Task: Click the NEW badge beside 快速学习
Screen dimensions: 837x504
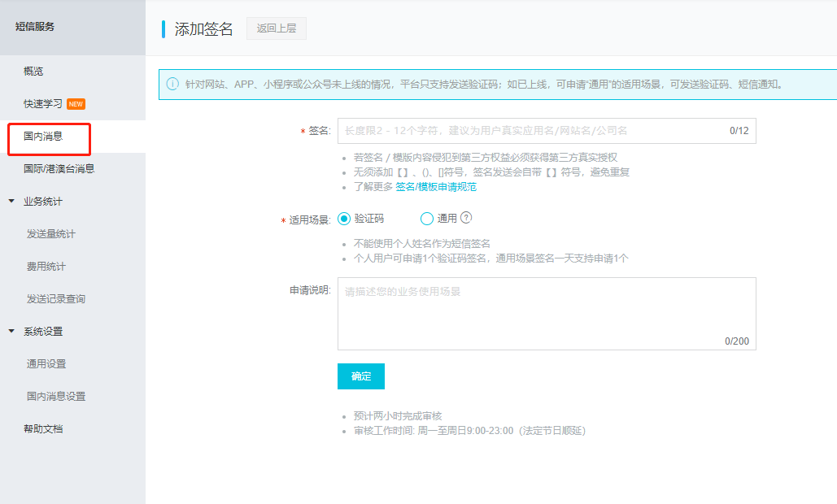Action: (76, 104)
